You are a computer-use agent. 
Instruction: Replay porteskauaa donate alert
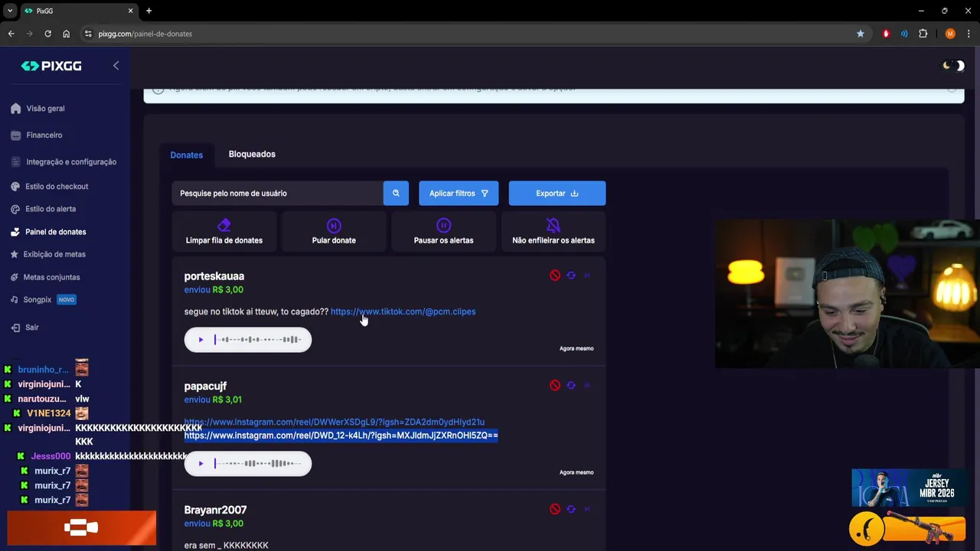pos(571,275)
